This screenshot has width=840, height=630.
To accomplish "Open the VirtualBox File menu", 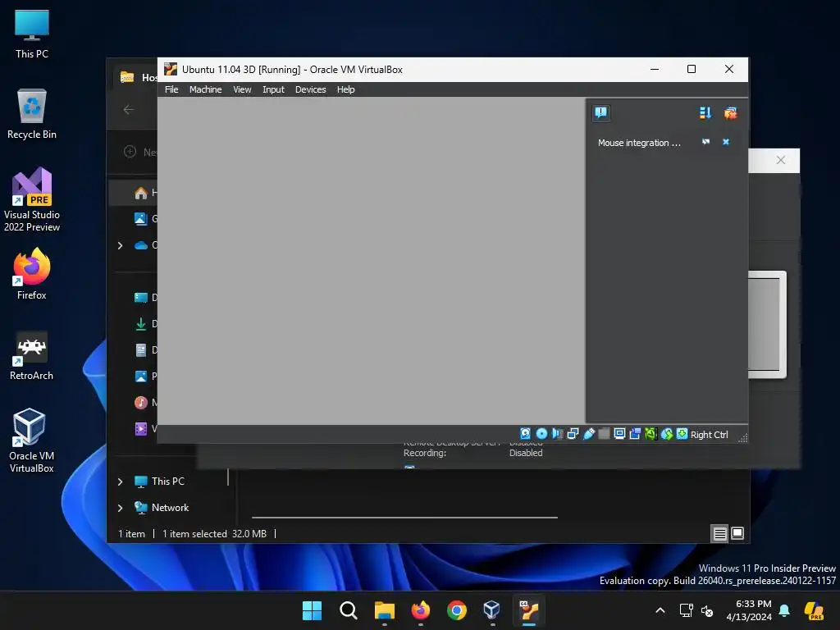I will tap(171, 89).
